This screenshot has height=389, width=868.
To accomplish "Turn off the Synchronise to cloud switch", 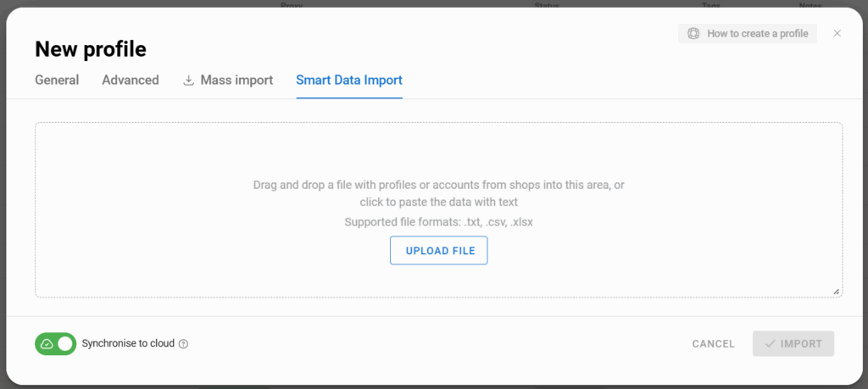I will pyautogui.click(x=55, y=343).
